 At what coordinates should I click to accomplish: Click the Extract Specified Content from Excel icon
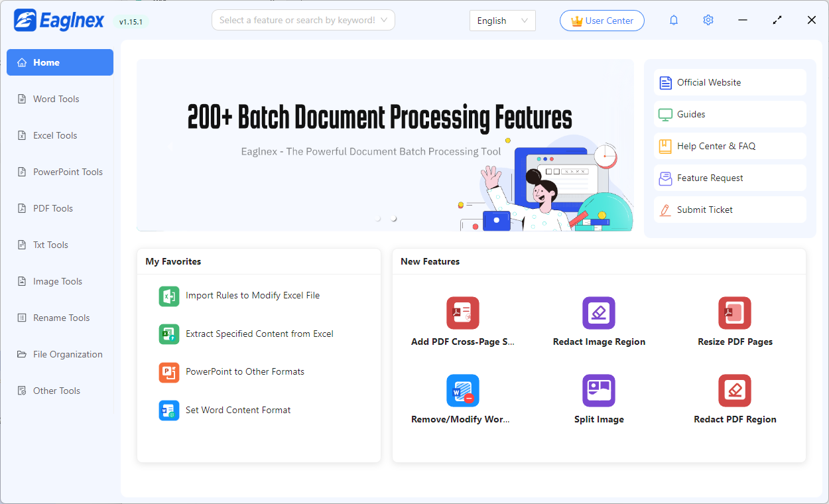click(169, 334)
